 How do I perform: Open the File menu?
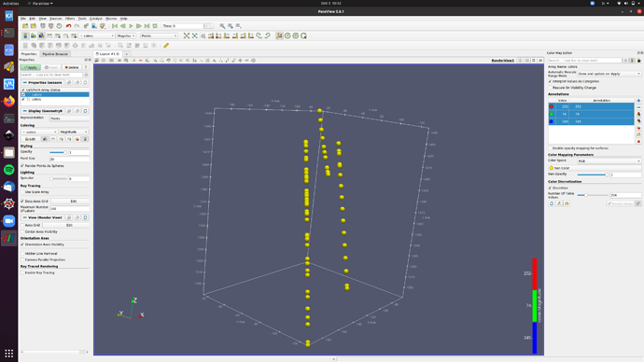[23, 19]
